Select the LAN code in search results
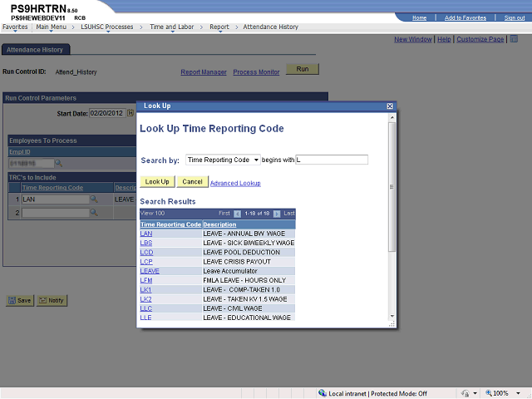Screen dimensions: 532x399 point(146,234)
